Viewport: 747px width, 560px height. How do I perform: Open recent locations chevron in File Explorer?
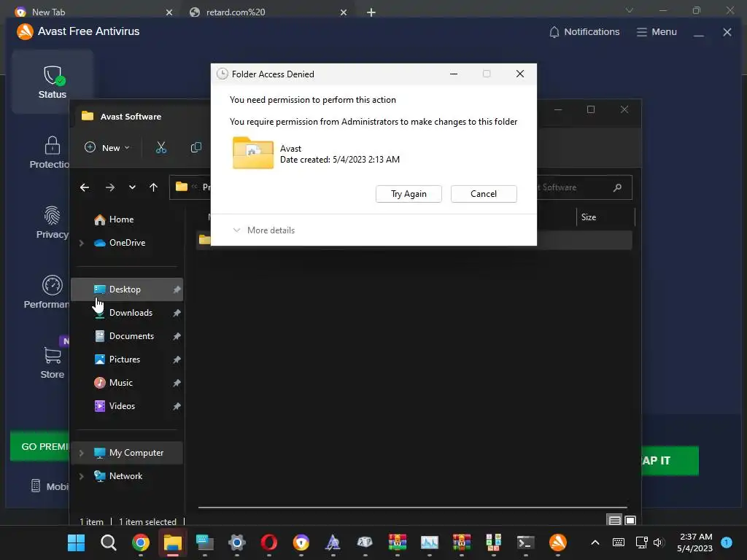click(x=132, y=187)
